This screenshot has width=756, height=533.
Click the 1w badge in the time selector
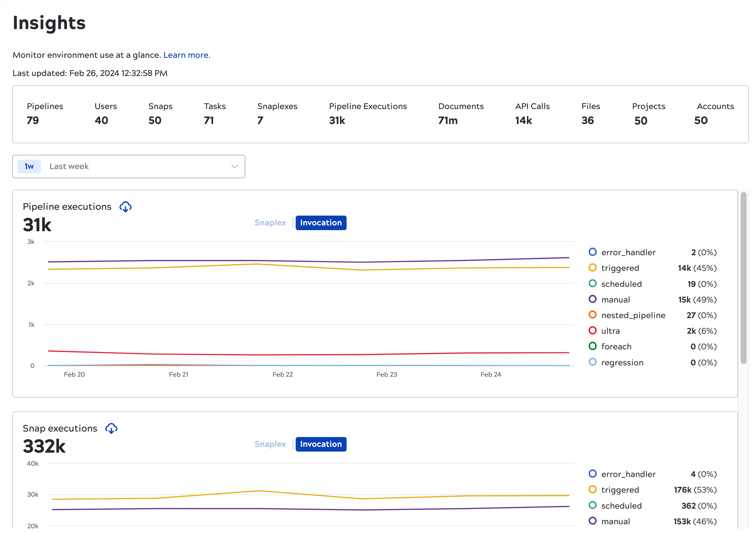point(29,167)
